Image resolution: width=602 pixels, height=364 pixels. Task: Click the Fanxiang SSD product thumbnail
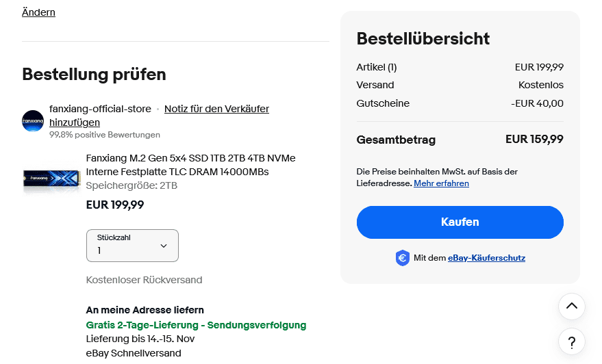(50, 181)
